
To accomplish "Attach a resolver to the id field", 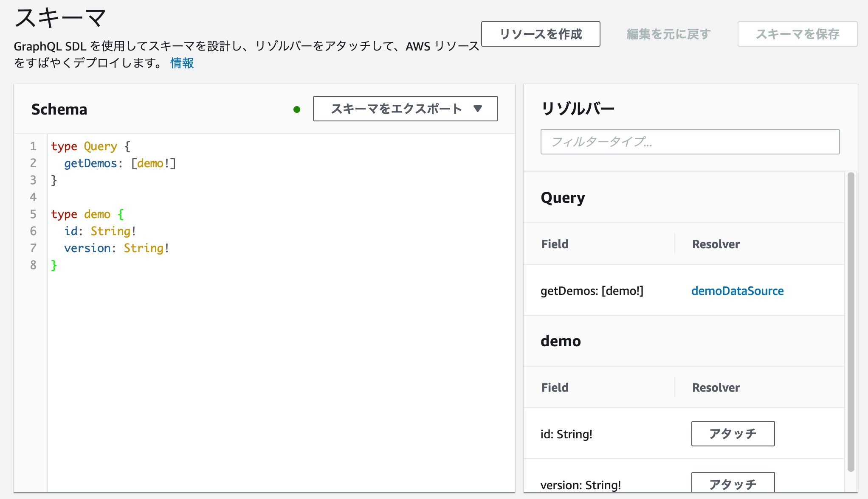I will (x=733, y=434).
